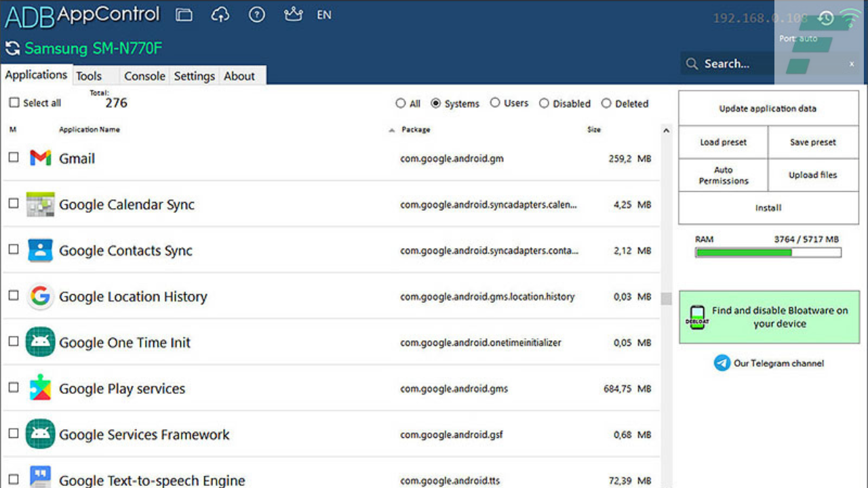The image size is (868, 488).
Task: Select the com.google.android.gms package text
Action: pyautogui.click(x=454, y=389)
